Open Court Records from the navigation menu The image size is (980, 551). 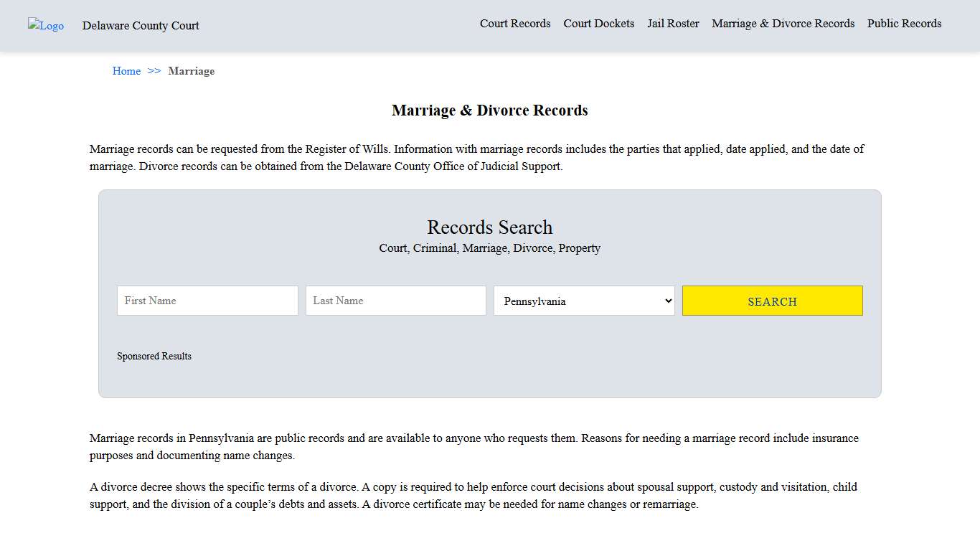[x=515, y=23]
